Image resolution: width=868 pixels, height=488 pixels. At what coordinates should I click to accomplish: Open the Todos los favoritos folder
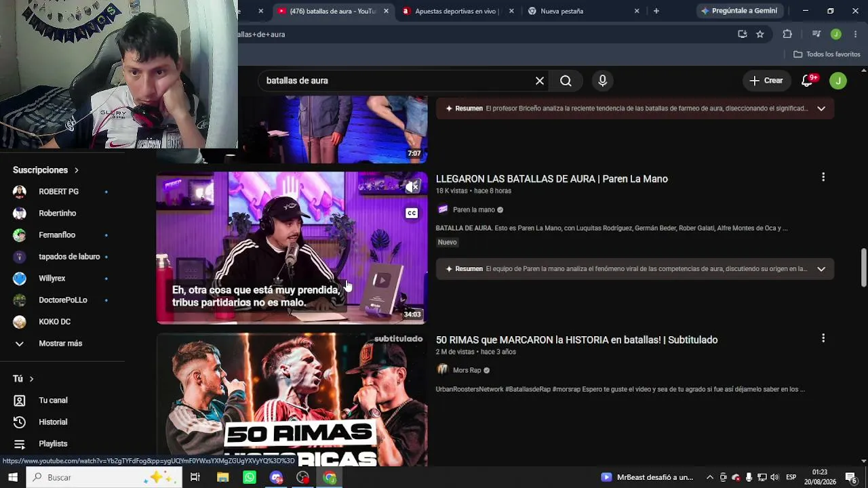[827, 54]
